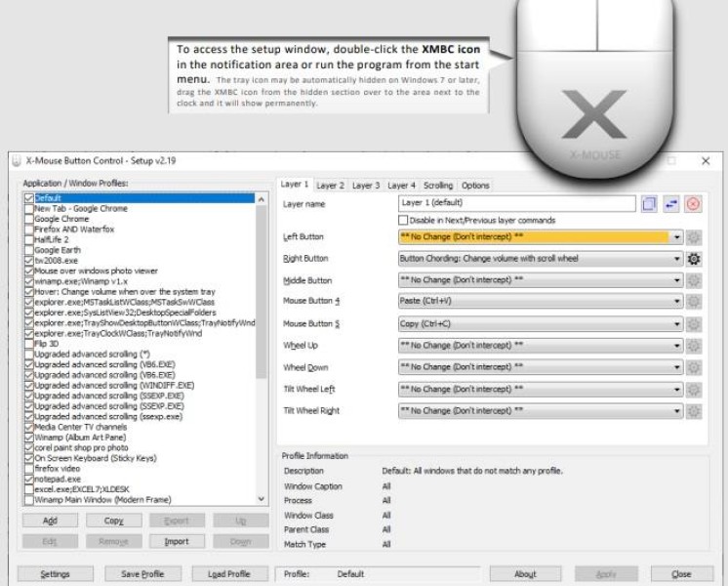
Task: Click the profile list scroll-down arrow
Action: [x=262, y=499]
